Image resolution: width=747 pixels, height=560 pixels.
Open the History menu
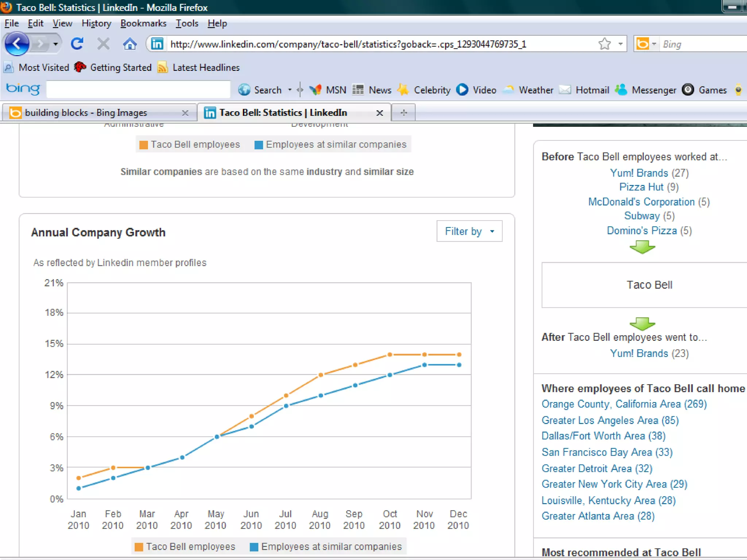point(96,23)
